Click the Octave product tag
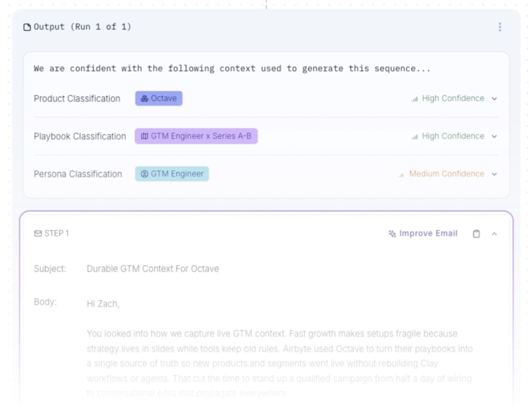532x413 pixels. coord(159,99)
